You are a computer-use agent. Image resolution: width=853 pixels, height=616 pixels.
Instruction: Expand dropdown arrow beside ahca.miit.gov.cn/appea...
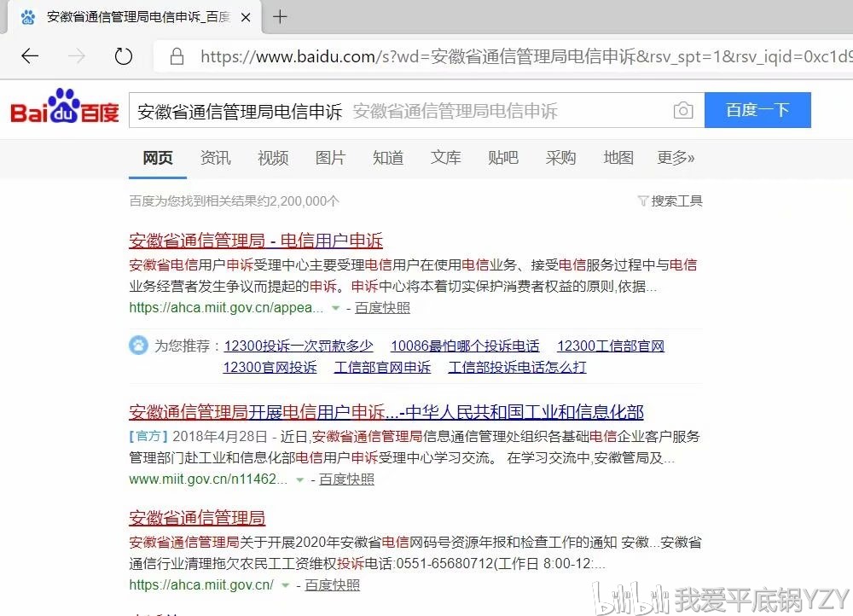335,309
